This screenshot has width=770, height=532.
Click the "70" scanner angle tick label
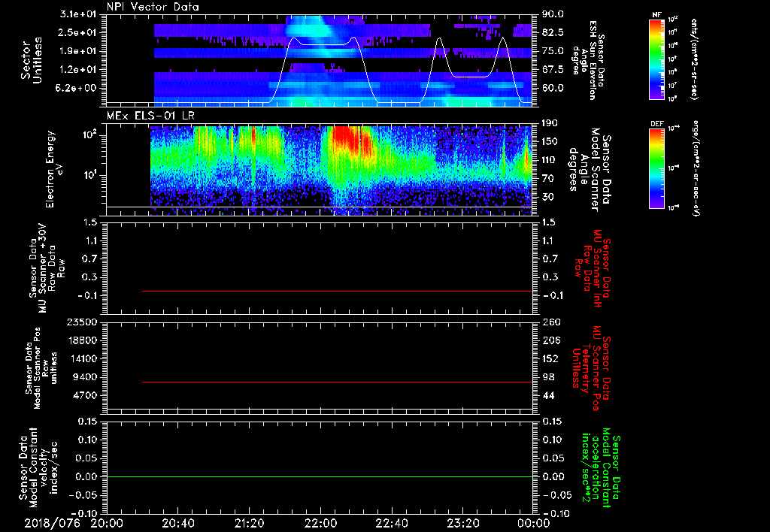point(548,179)
